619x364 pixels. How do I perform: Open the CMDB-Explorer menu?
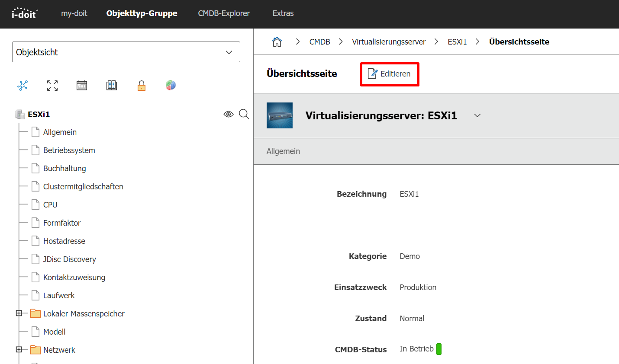coord(224,13)
